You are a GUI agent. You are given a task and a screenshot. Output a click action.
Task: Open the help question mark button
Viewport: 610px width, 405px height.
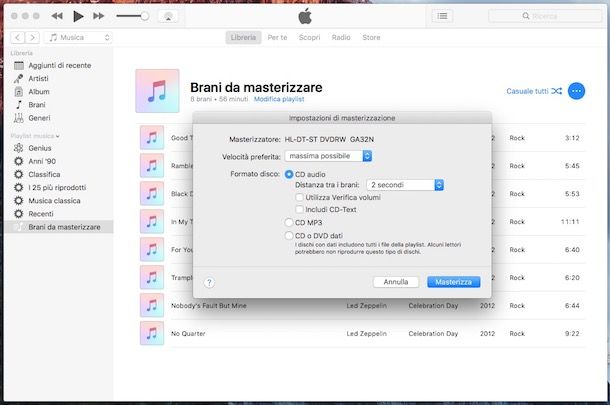tap(210, 282)
